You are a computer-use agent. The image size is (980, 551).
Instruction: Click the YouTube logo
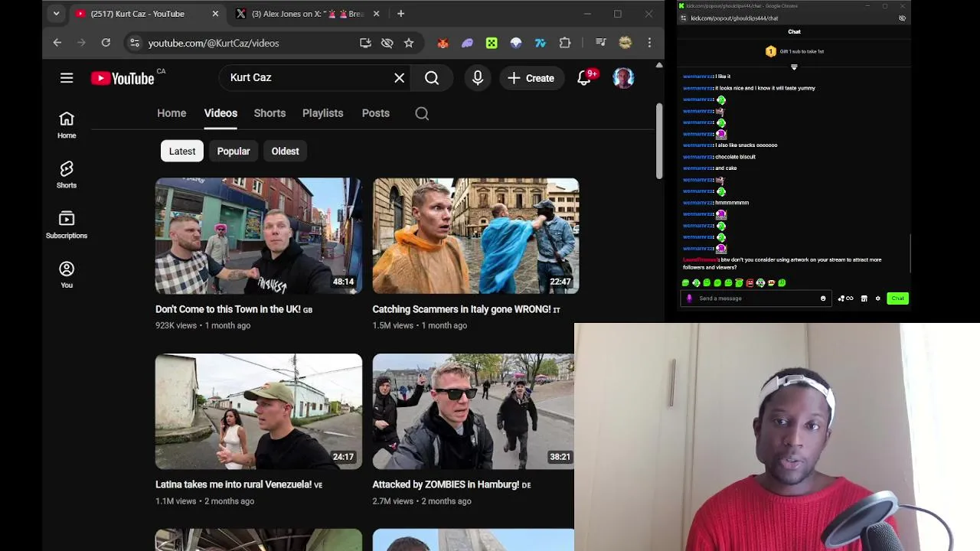[122, 78]
